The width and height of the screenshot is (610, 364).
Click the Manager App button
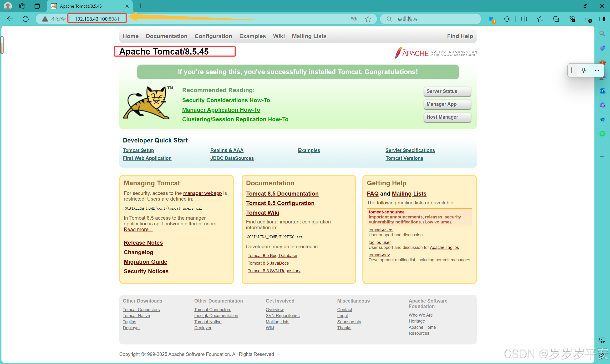point(447,104)
